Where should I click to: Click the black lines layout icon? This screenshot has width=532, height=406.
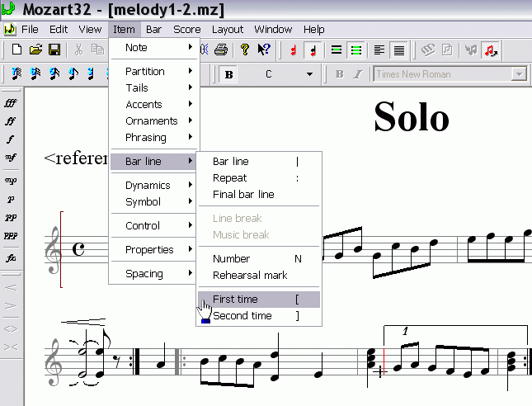click(337, 50)
